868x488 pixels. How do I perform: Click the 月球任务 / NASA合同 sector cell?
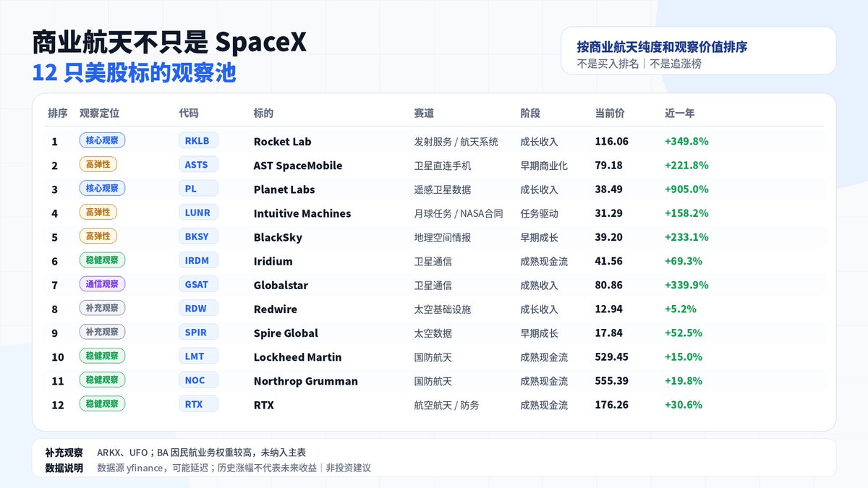pos(458,213)
